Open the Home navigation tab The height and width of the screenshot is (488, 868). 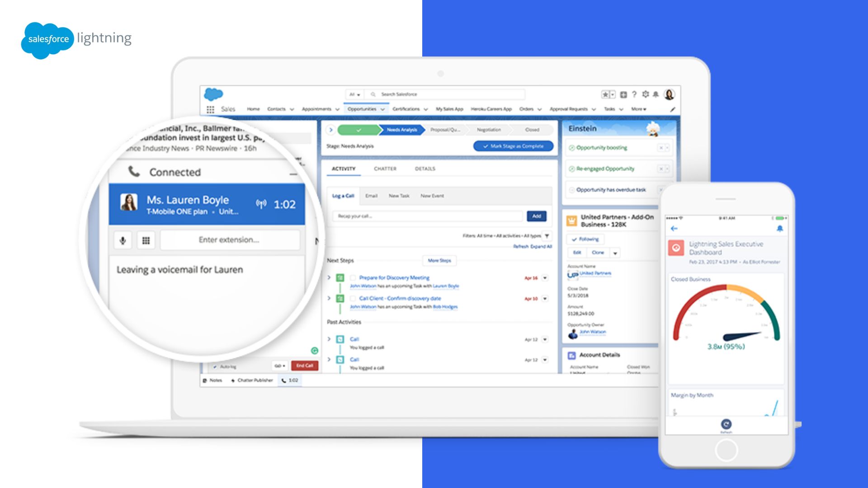[253, 109]
